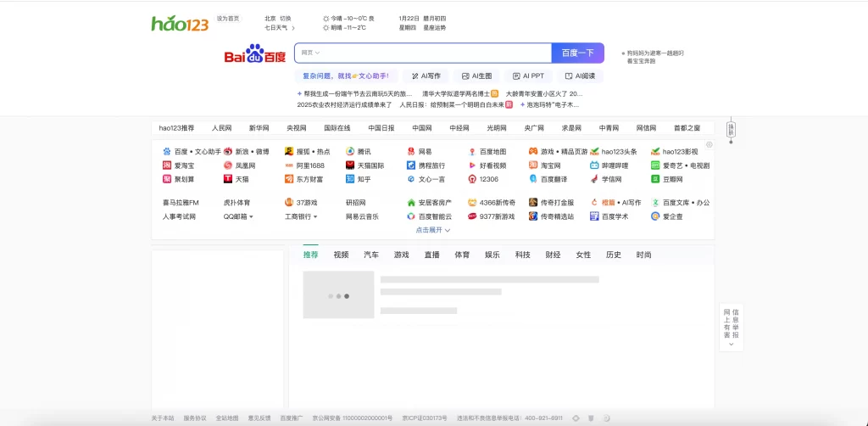
Task: Click the 东方财富 orange icon
Action: (x=289, y=179)
